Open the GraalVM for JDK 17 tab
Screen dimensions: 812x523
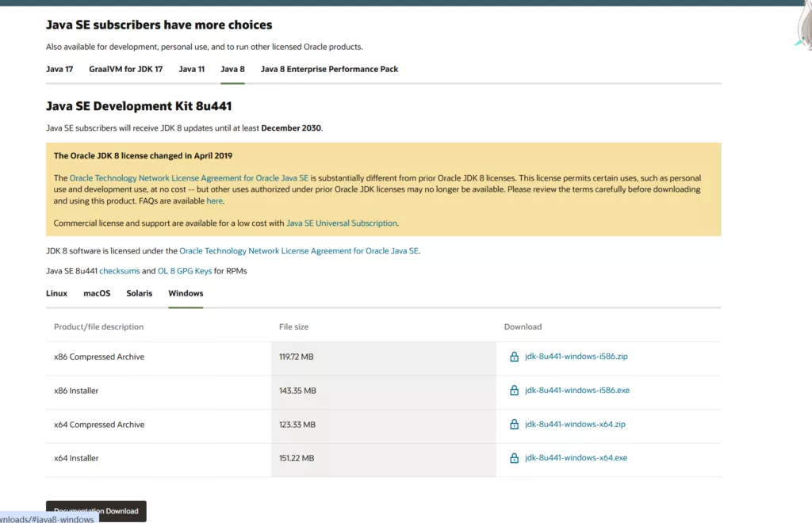[125, 69]
